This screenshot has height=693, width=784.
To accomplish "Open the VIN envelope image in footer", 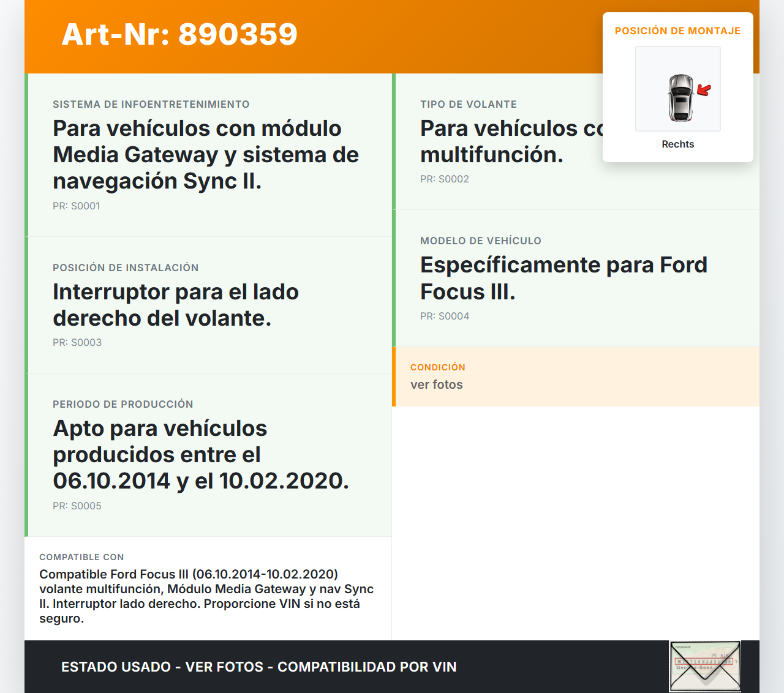I will [704, 666].
